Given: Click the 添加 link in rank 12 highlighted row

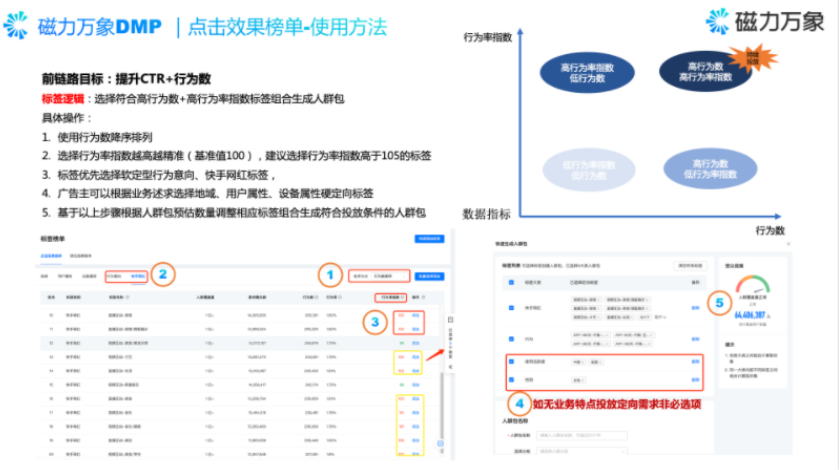Looking at the screenshot, I should (x=416, y=343).
